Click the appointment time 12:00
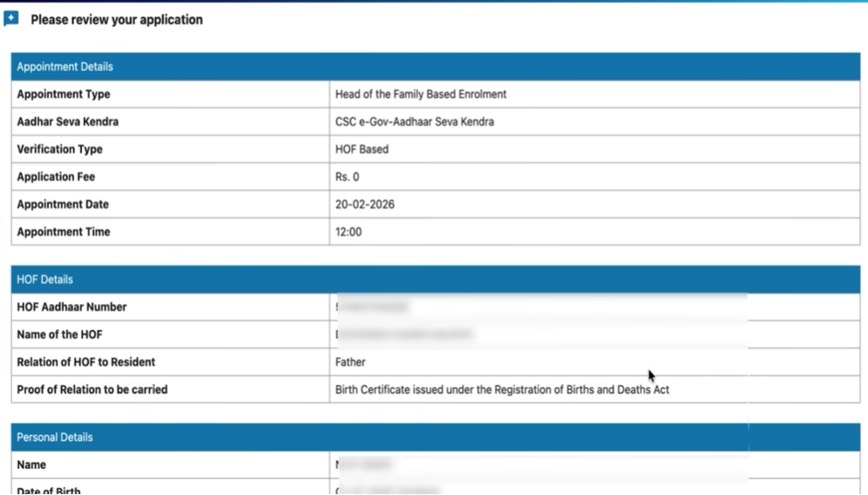This screenshot has width=868, height=495. [x=348, y=232]
